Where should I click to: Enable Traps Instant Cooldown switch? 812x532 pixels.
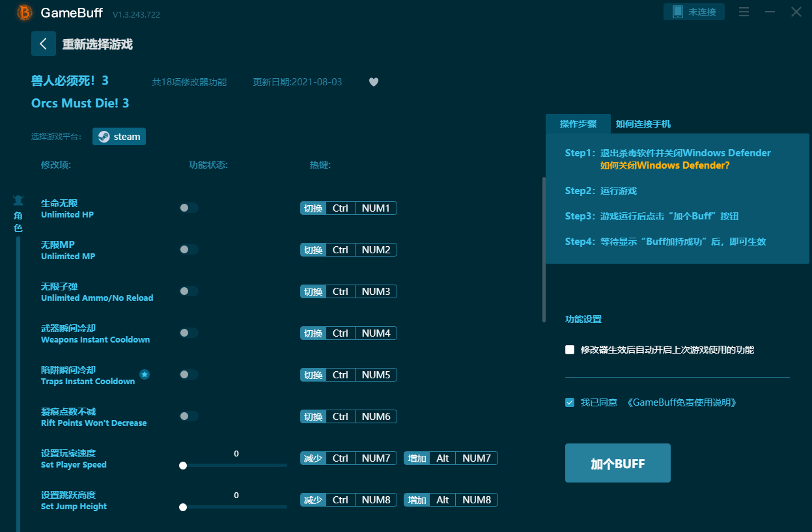point(189,374)
